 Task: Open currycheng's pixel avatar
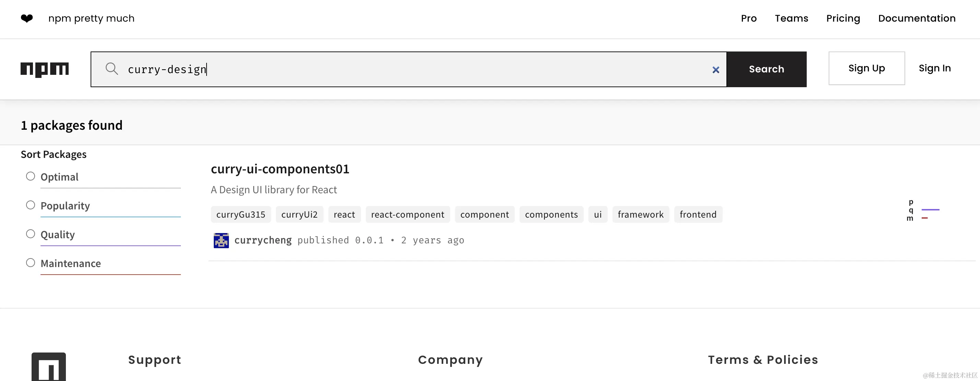(221, 240)
